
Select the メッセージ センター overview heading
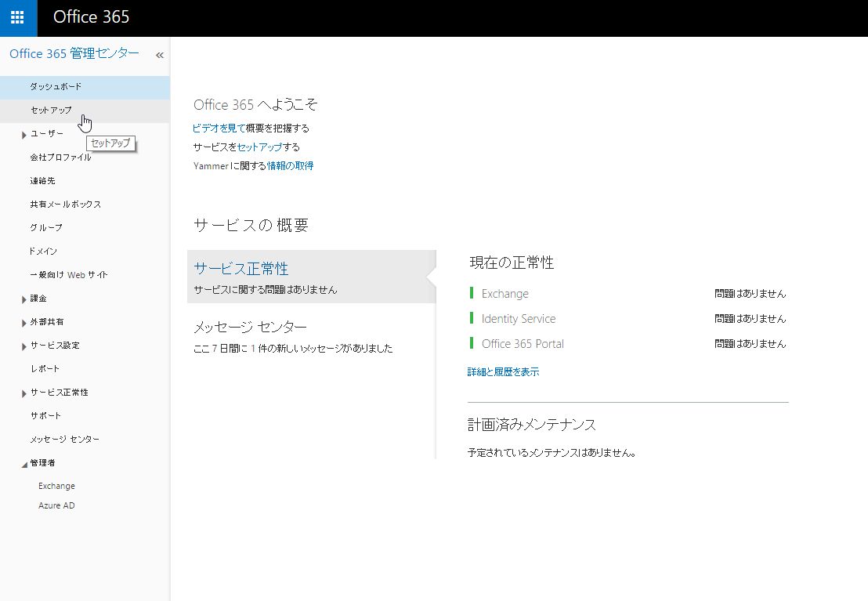(x=250, y=328)
